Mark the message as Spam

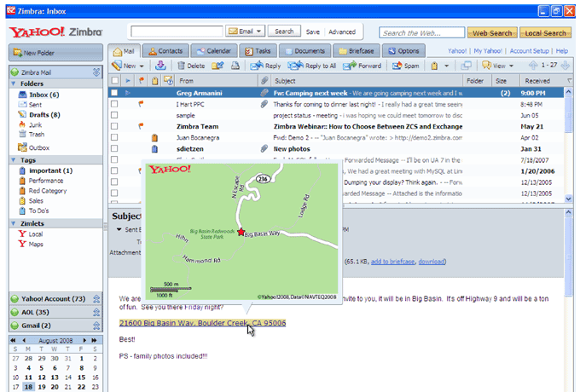(405, 66)
